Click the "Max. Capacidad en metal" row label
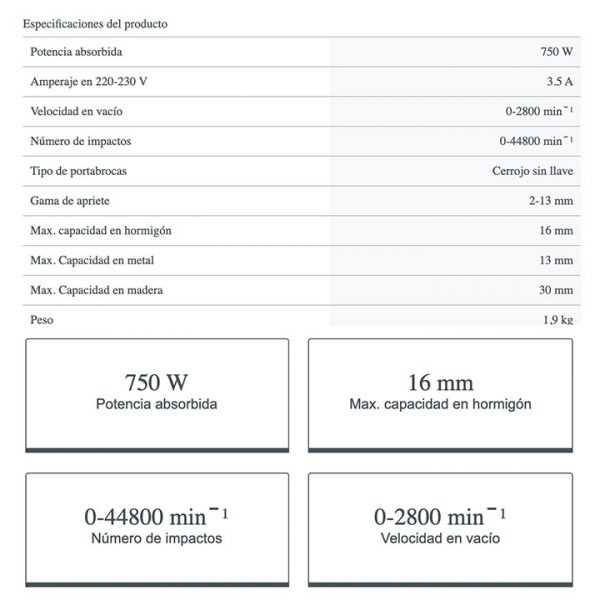 pos(92,260)
